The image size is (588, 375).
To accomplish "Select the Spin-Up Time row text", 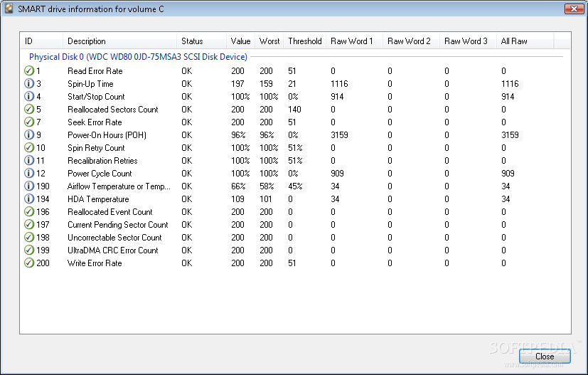I will 90,84.
